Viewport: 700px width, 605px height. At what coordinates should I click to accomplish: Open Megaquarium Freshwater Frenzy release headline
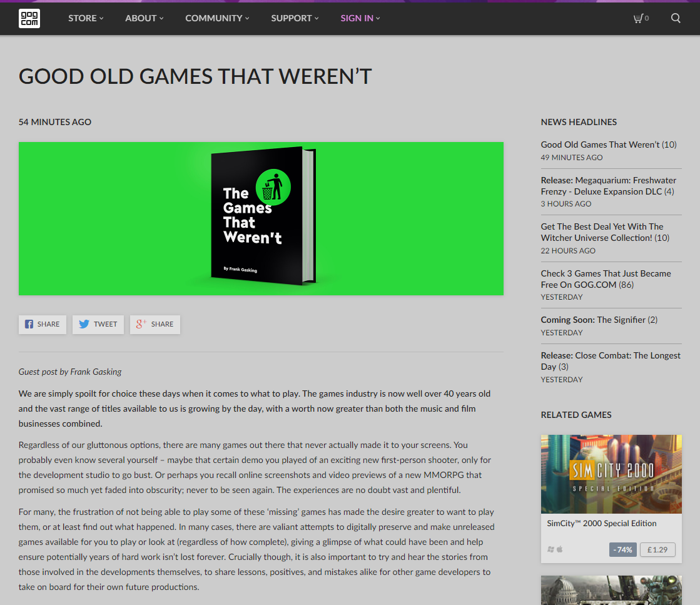pos(608,186)
